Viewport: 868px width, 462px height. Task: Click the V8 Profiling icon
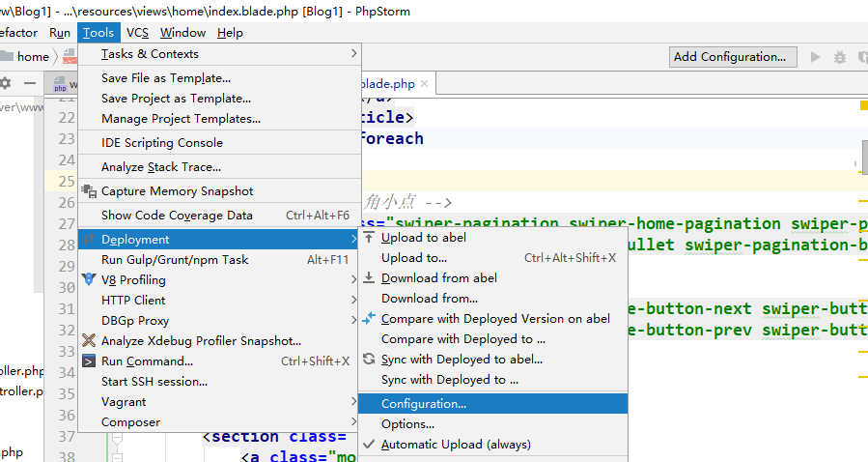tap(89, 279)
